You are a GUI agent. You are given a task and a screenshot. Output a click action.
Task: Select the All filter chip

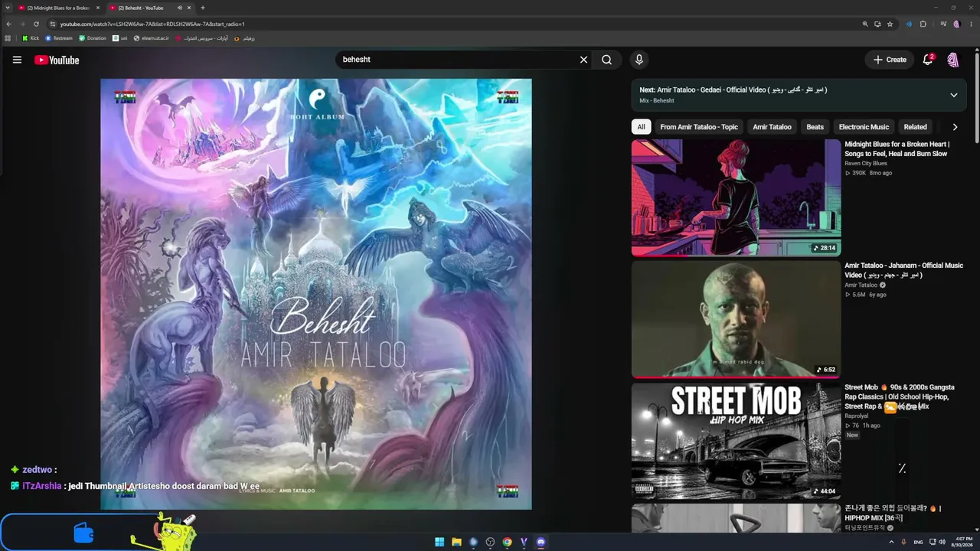(641, 127)
